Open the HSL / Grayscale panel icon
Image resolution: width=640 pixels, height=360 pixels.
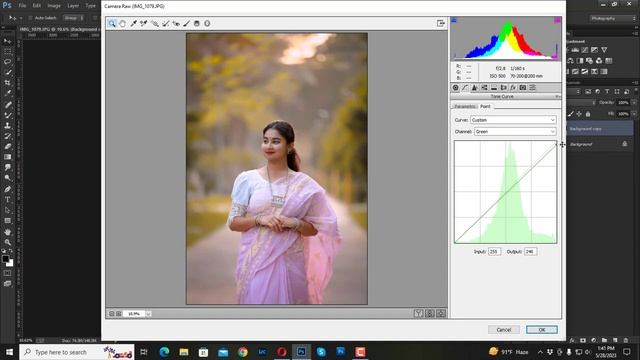[x=484, y=87]
